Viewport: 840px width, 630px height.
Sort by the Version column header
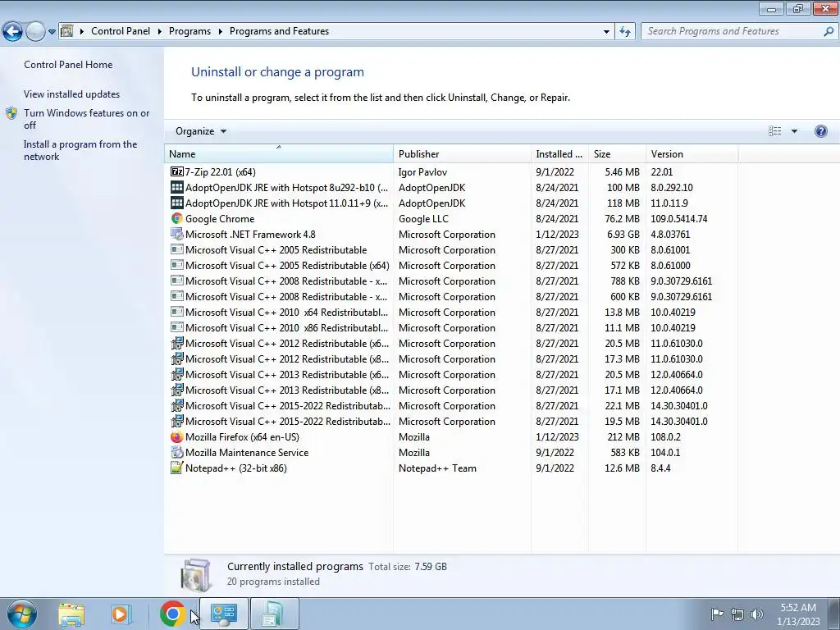coord(692,153)
